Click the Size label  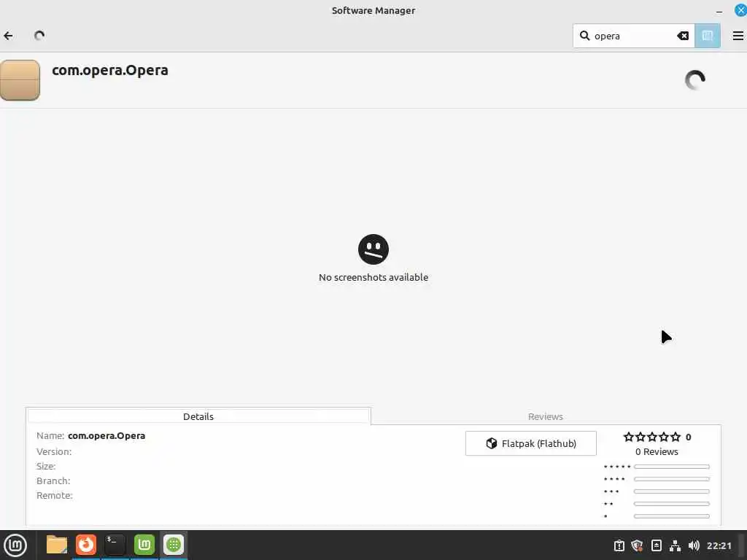[x=46, y=466]
